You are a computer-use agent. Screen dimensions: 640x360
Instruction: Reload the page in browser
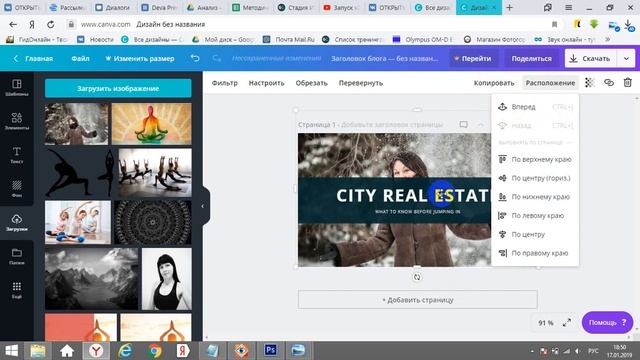click(51, 24)
